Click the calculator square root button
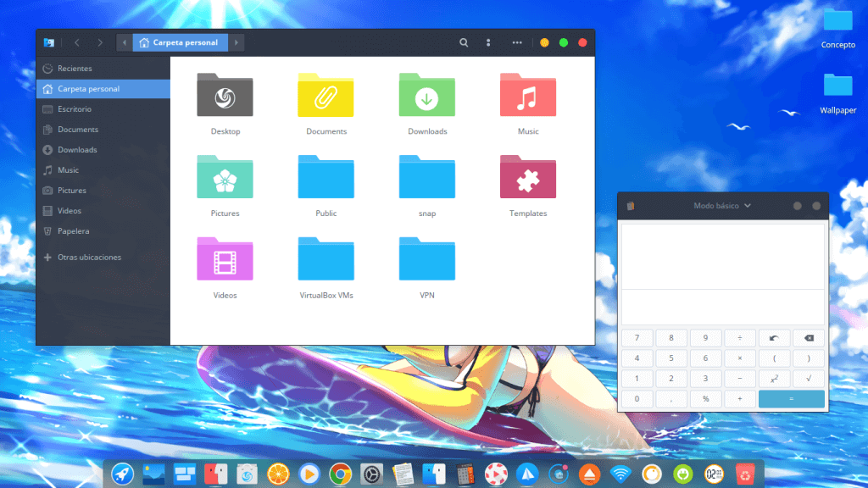This screenshot has width=868, height=488. point(809,379)
